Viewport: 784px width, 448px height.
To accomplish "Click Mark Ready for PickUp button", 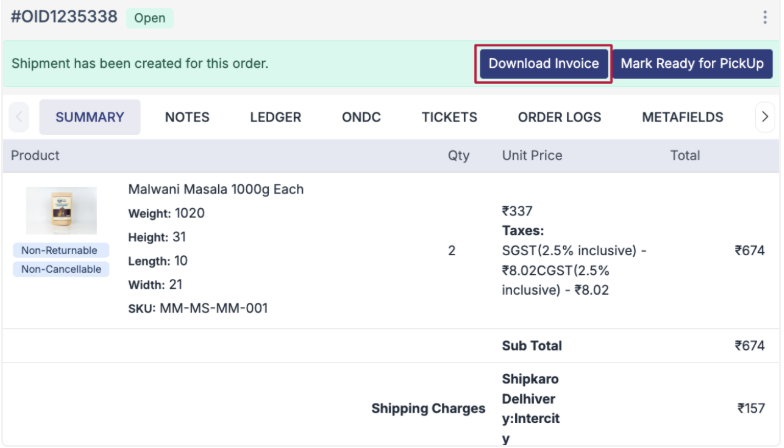I will (x=691, y=64).
